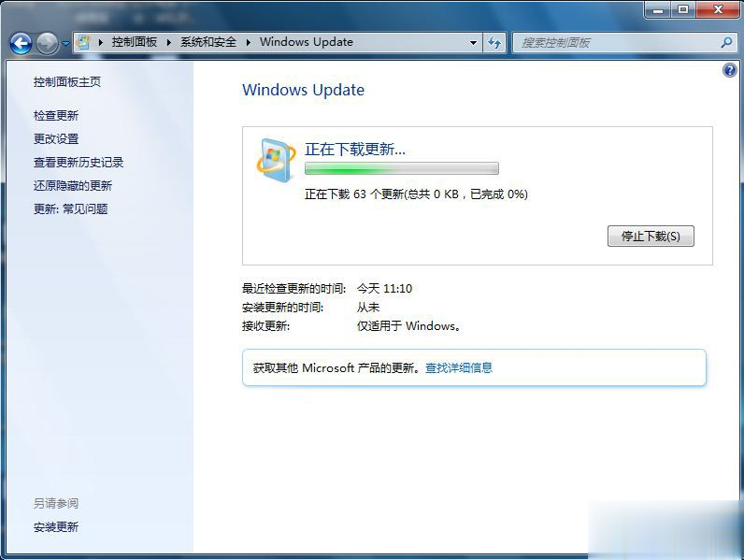
Task: Stop downloading with 停止下载(S) button
Action: click(x=651, y=236)
